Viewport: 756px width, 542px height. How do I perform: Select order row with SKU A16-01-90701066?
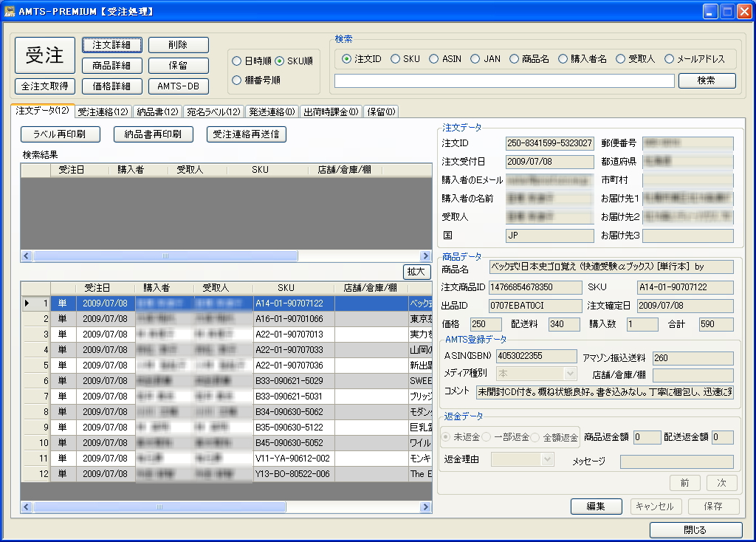click(x=227, y=319)
